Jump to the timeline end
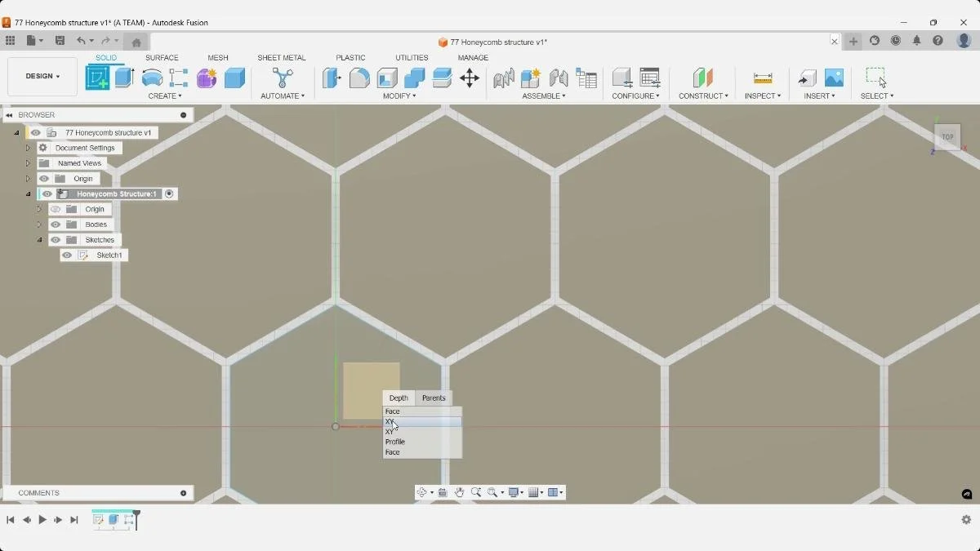Image resolution: width=980 pixels, height=551 pixels. click(74, 520)
